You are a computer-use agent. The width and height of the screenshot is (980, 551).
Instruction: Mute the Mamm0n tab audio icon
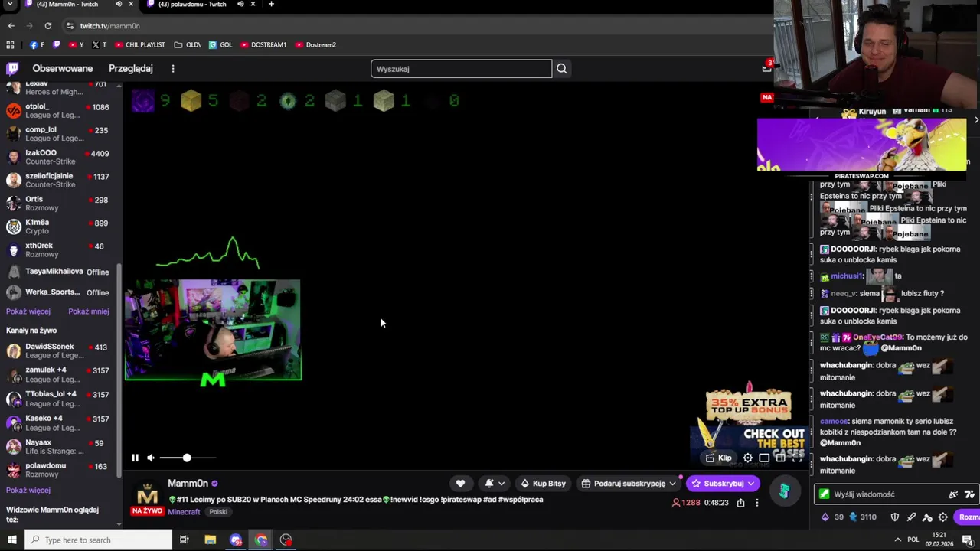click(118, 5)
